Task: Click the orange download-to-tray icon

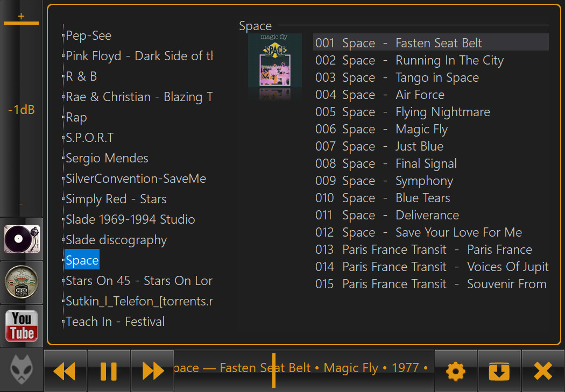Action: (499, 371)
